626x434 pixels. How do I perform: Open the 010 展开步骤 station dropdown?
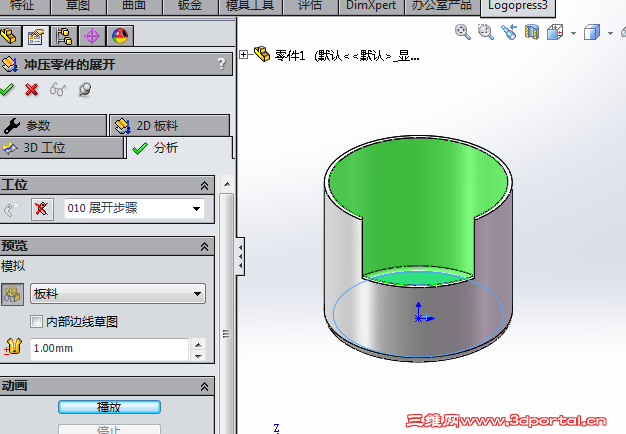196,209
